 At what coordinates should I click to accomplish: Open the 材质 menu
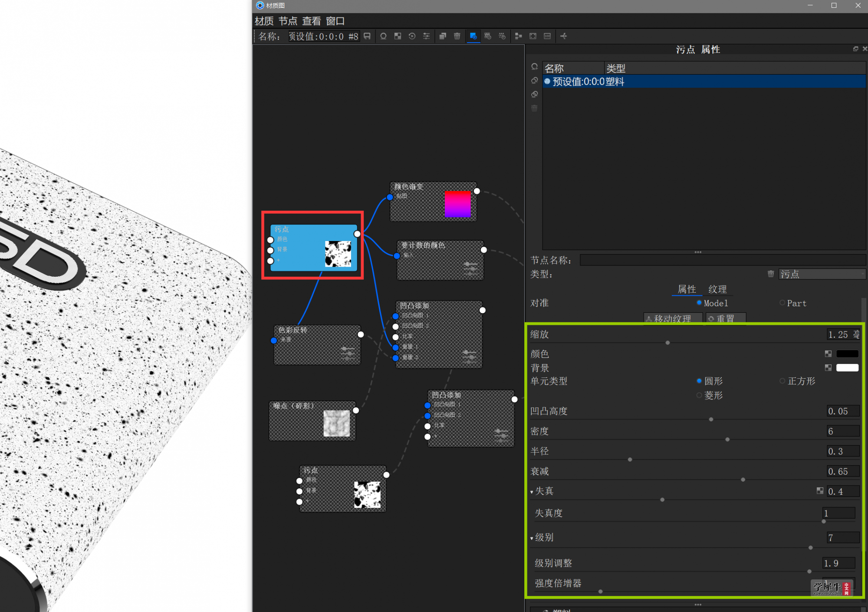click(264, 21)
